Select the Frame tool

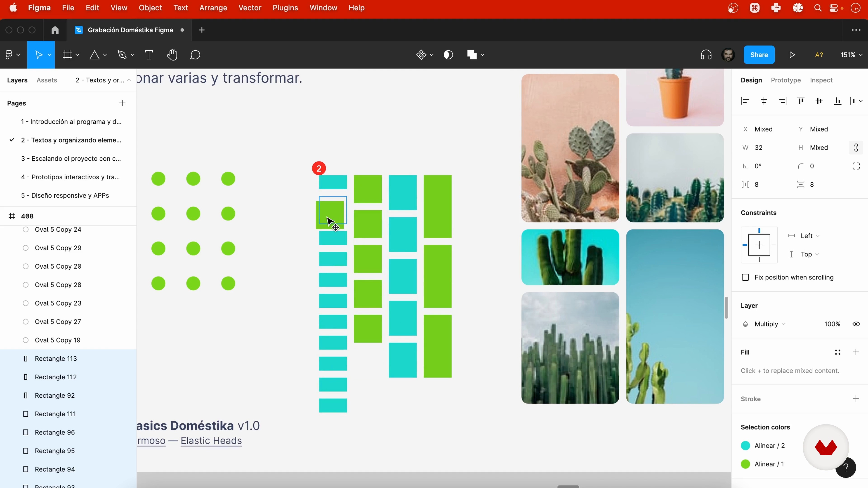pyautogui.click(x=67, y=54)
